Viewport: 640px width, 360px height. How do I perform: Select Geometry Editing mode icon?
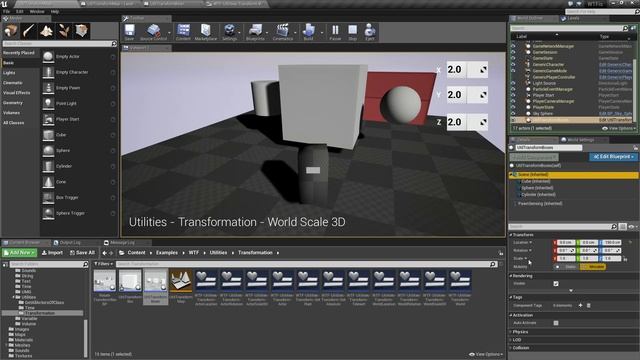[x=82, y=31]
